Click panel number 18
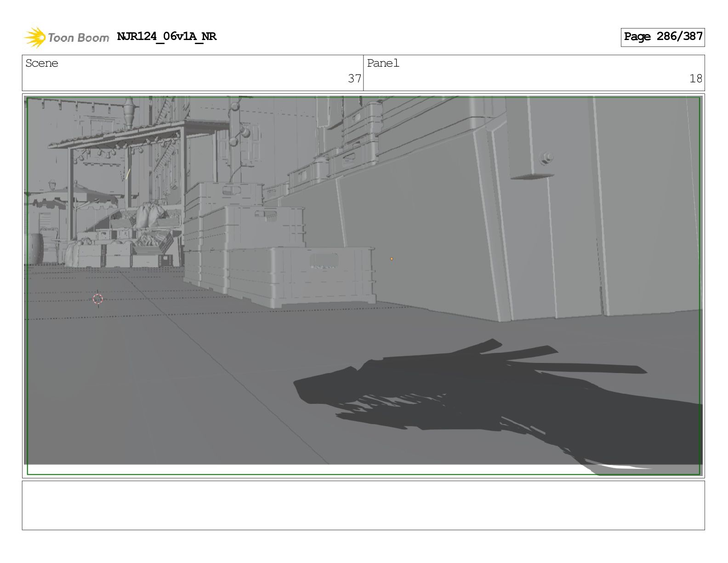The height and width of the screenshot is (563, 728). point(696,79)
